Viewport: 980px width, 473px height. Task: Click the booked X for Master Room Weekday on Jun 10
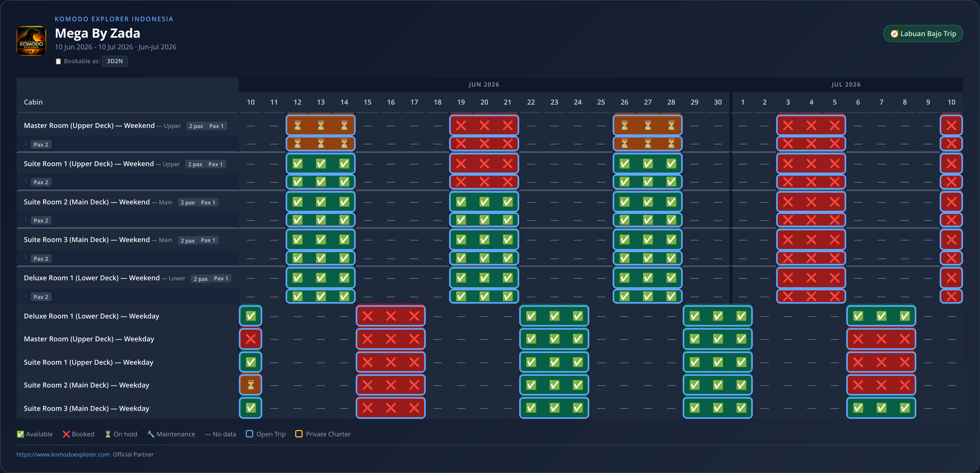click(251, 339)
